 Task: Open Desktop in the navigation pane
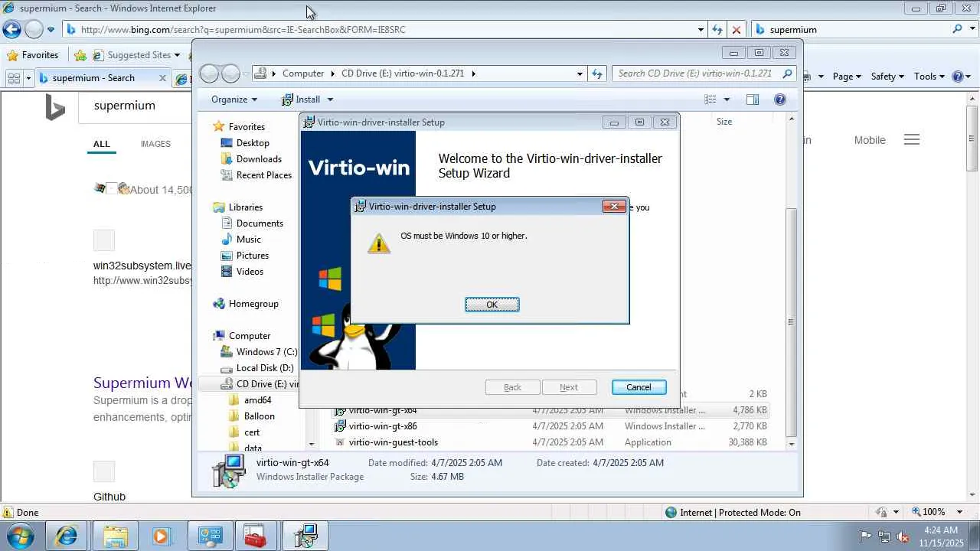click(253, 143)
